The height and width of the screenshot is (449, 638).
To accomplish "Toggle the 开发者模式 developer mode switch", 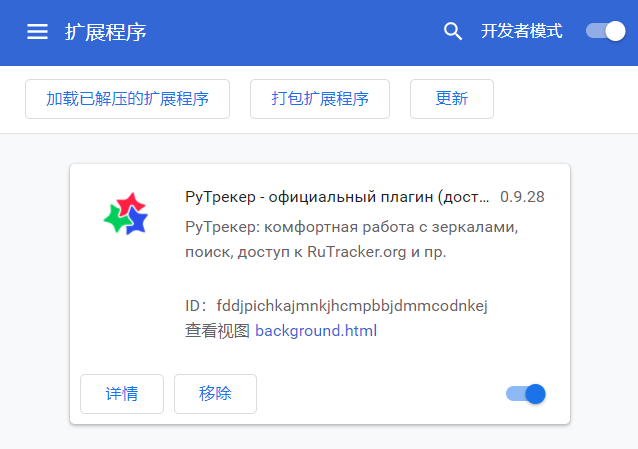I will (x=605, y=31).
